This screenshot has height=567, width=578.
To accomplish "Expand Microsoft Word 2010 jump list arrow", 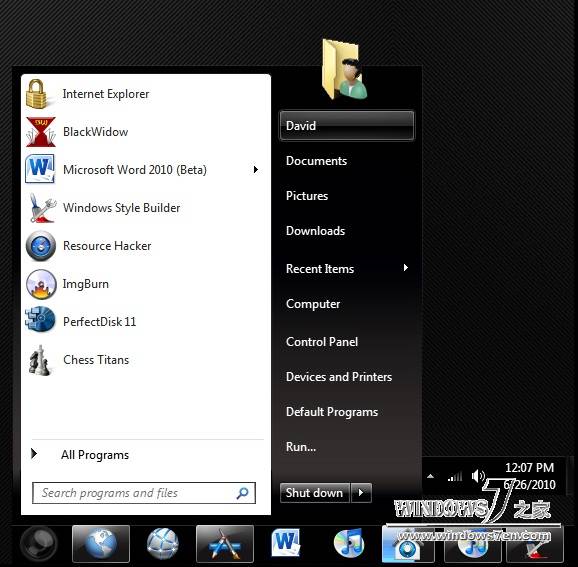I will (x=255, y=170).
